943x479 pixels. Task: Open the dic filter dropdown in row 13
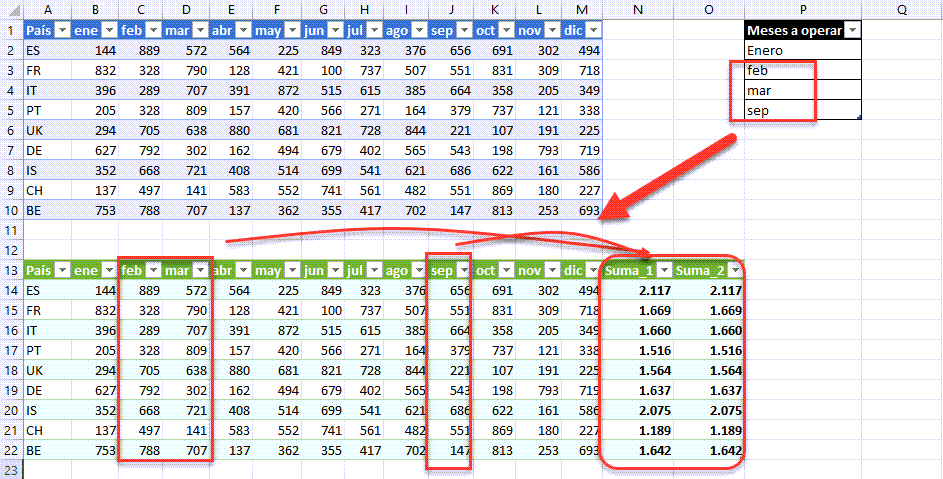pos(593,271)
